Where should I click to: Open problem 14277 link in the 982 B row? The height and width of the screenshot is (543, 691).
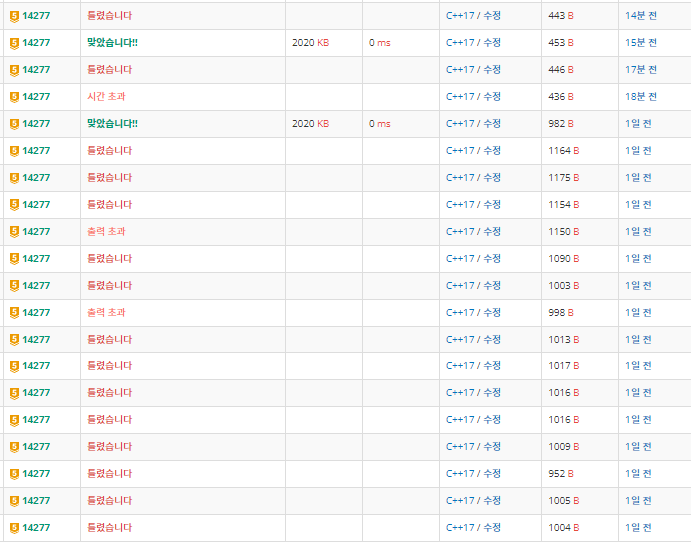point(36,124)
